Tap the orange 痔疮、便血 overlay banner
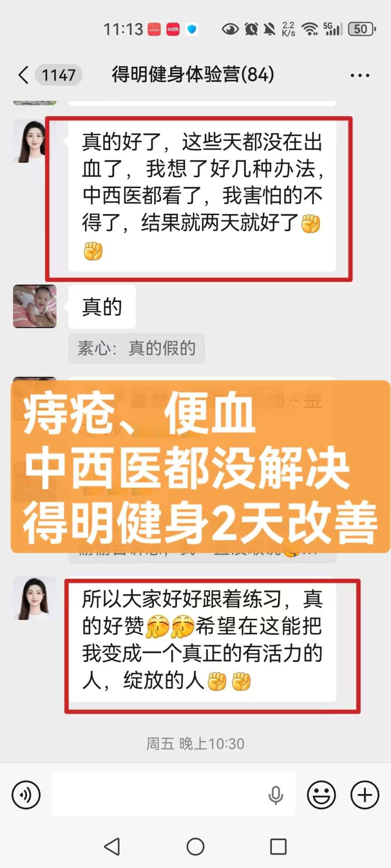The width and height of the screenshot is (391, 868). [200, 467]
